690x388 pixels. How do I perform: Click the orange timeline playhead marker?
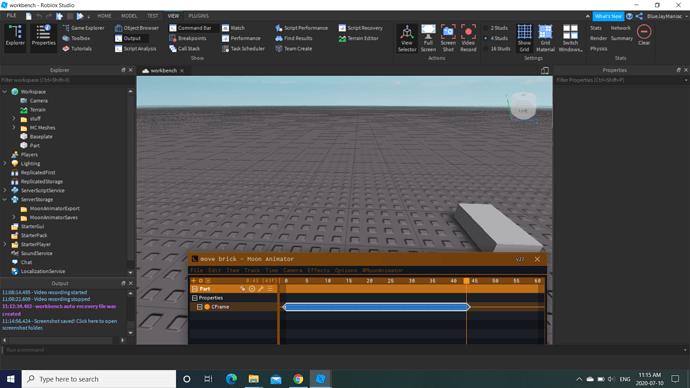pyautogui.click(x=466, y=281)
